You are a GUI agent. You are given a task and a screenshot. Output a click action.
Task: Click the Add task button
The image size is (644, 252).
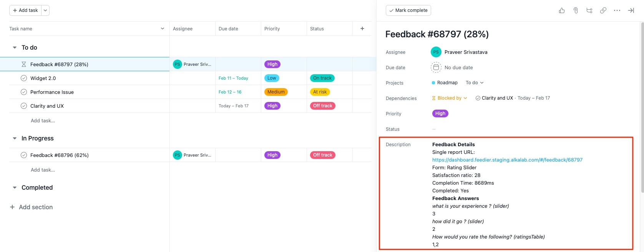click(25, 10)
